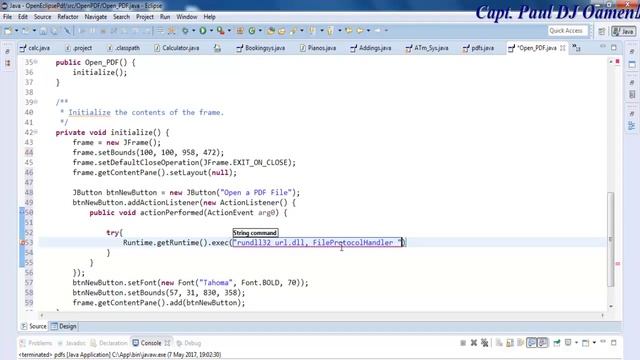Screen dimensions: 640x360
Task: Switch to the ATm_Sys.java editor tab
Action: 427,48
